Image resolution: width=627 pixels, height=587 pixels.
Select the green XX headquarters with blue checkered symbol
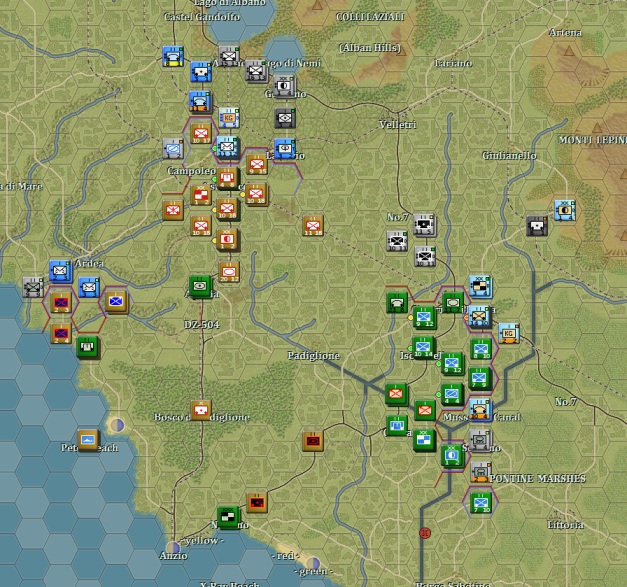coord(424,440)
